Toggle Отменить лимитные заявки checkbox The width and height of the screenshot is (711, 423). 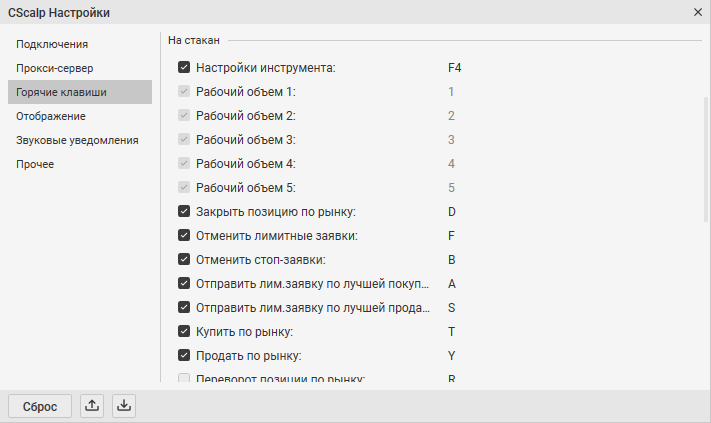pos(184,236)
